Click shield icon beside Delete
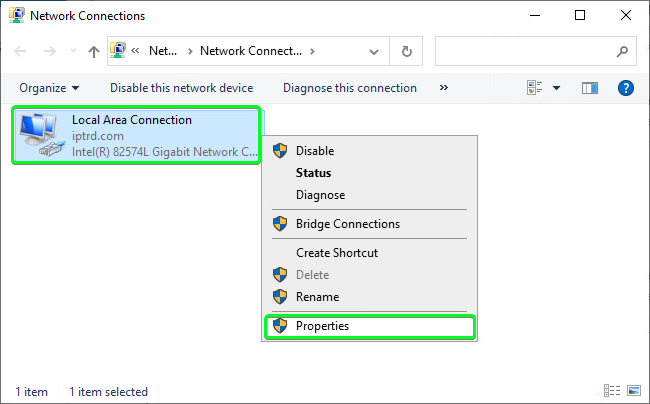The height and width of the screenshot is (404, 650). coord(280,275)
